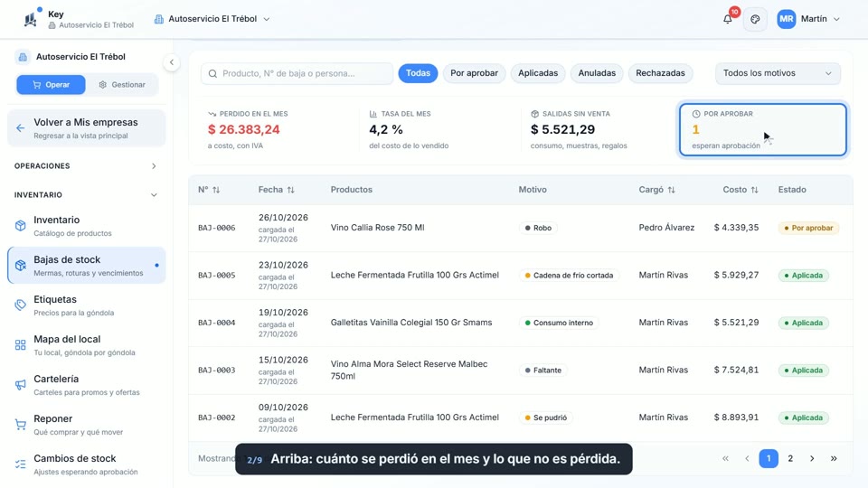Screen dimensions: 868x488
Task: Filter by Anuladas tab
Action: click(597, 73)
